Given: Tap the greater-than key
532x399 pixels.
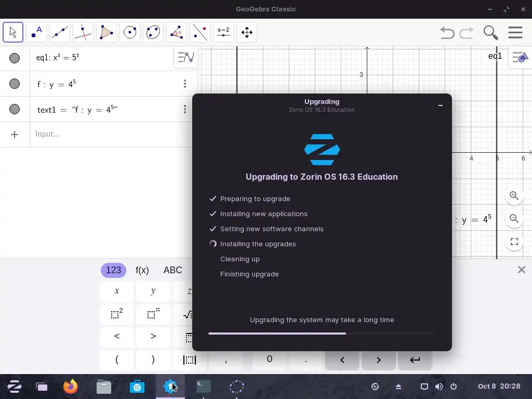Looking at the screenshot, I should coord(153,337).
